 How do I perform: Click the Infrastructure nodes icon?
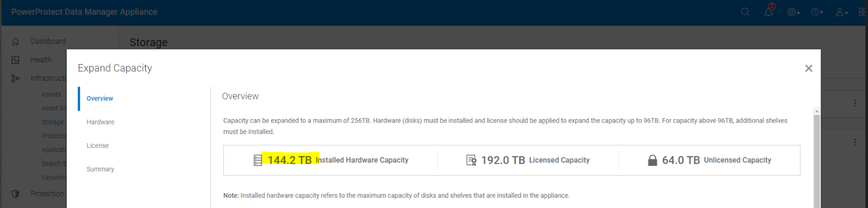(15, 79)
